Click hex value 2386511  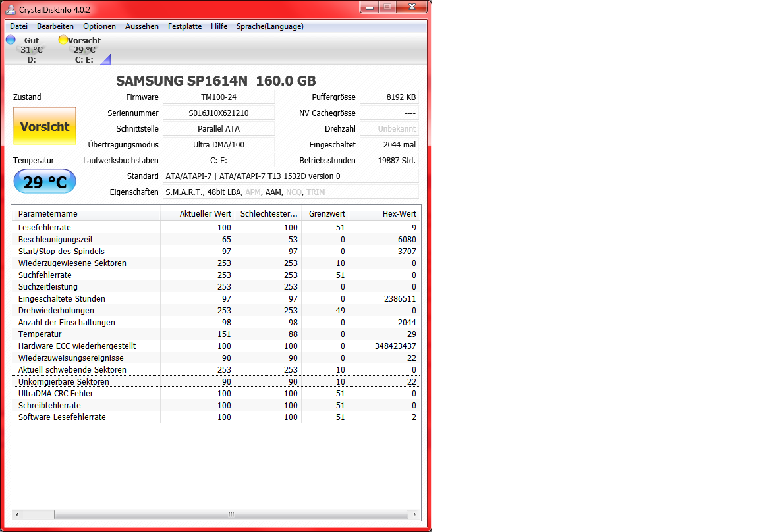pos(400,298)
